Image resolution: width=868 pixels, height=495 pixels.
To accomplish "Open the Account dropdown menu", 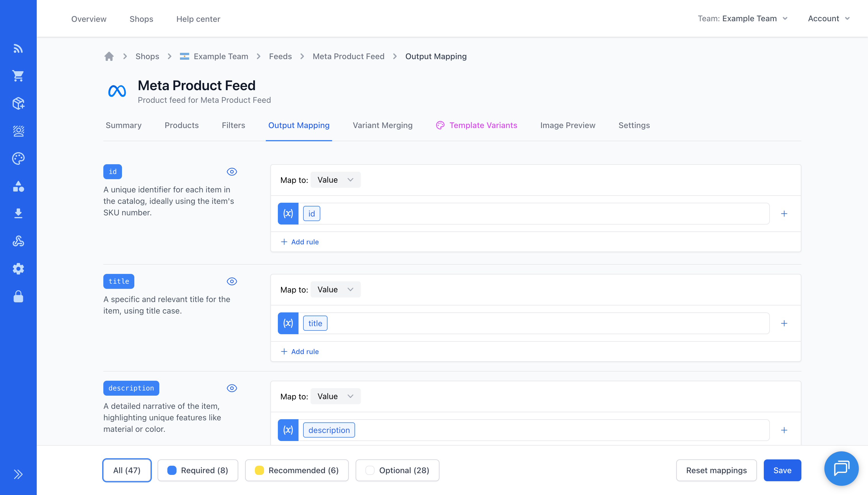I will coord(829,19).
